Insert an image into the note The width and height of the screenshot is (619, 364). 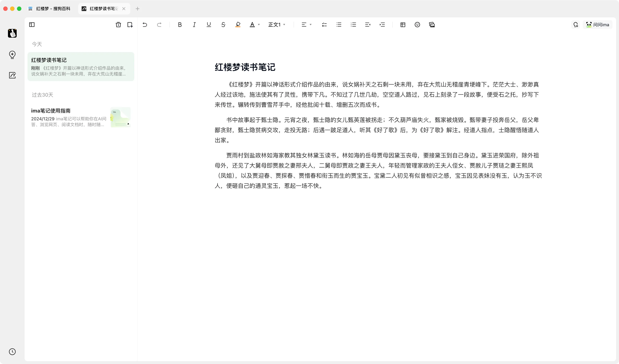(431, 25)
